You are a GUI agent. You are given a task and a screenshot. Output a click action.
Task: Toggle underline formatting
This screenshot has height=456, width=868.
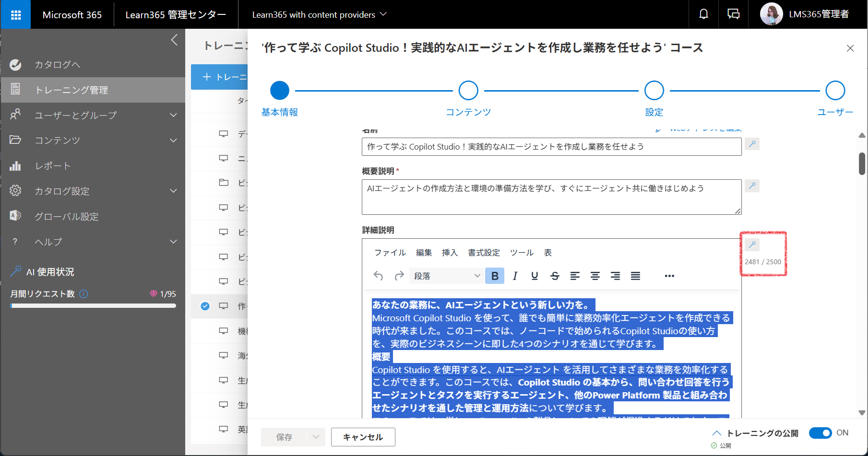tap(535, 276)
